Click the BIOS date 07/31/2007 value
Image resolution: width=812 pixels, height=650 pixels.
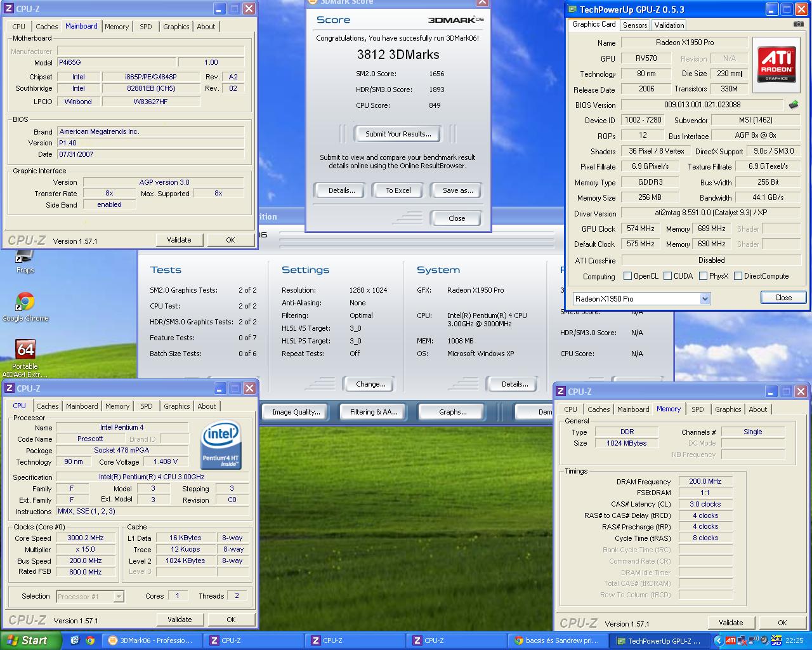[151, 154]
